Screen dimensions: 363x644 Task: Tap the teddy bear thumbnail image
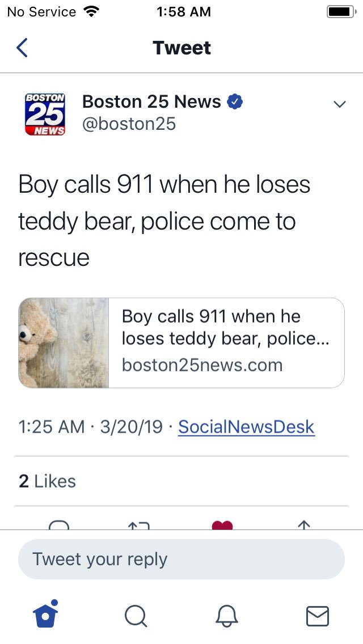(64, 342)
